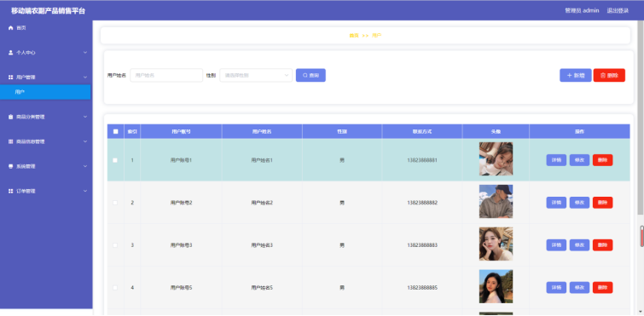Click the 系统管理 sidebar icon
Viewport: 644px width, 316px height.
pyautogui.click(x=11, y=166)
